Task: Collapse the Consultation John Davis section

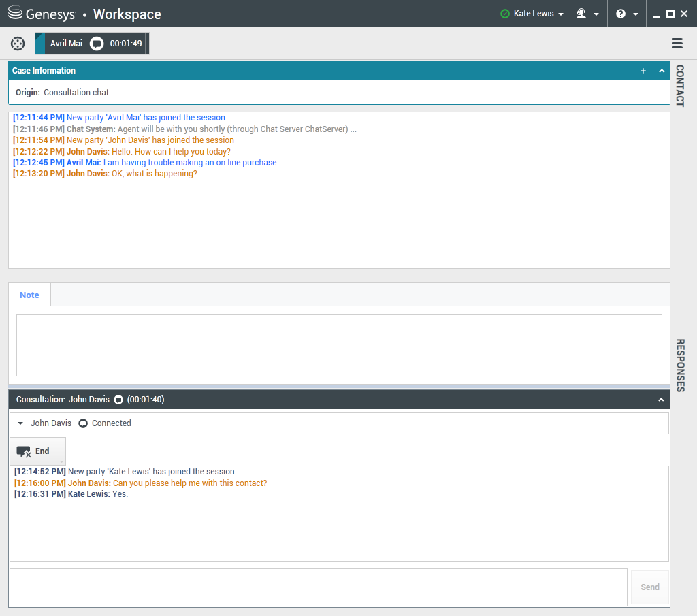Action: tap(661, 400)
